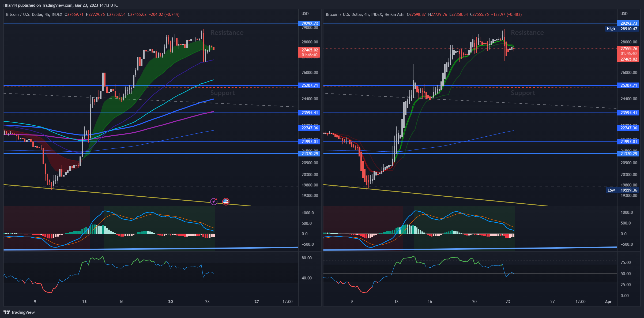Click date label 20 on left chart
Viewport: 644px width, 318px height.
tap(171, 302)
